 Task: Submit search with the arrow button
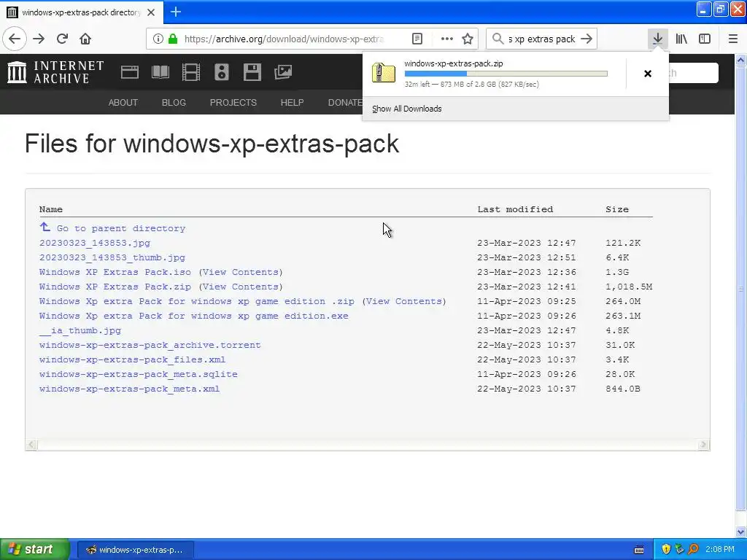tap(587, 39)
